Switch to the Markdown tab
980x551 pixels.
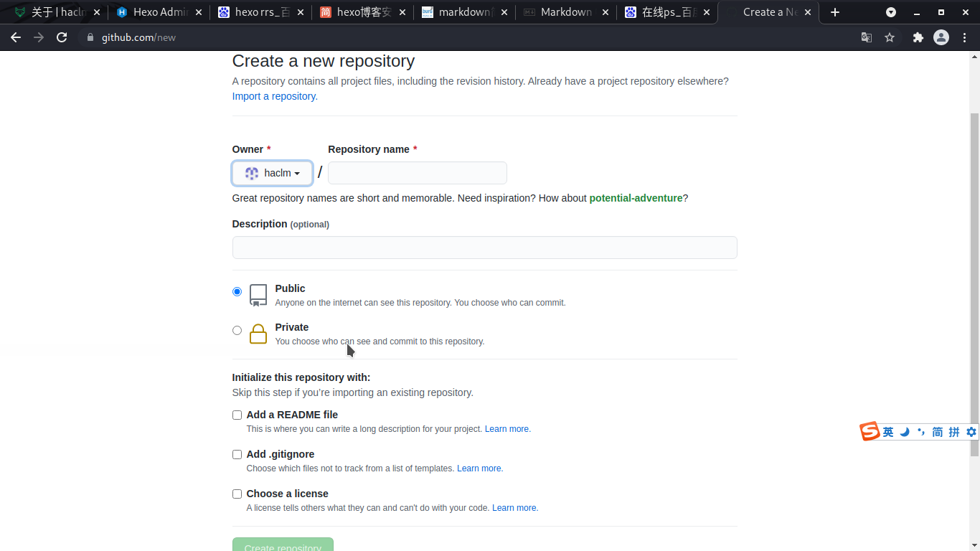click(x=565, y=12)
